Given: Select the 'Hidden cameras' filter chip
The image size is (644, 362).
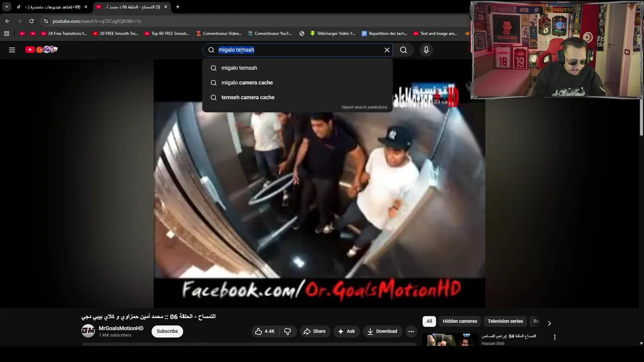Looking at the screenshot, I should tap(460, 321).
